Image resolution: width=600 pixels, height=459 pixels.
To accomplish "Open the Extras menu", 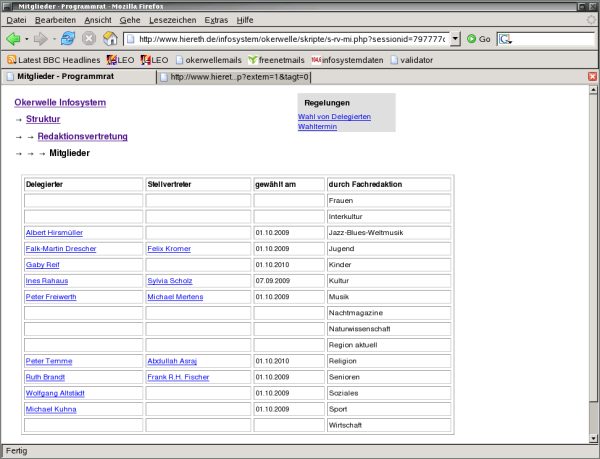I will point(216,20).
